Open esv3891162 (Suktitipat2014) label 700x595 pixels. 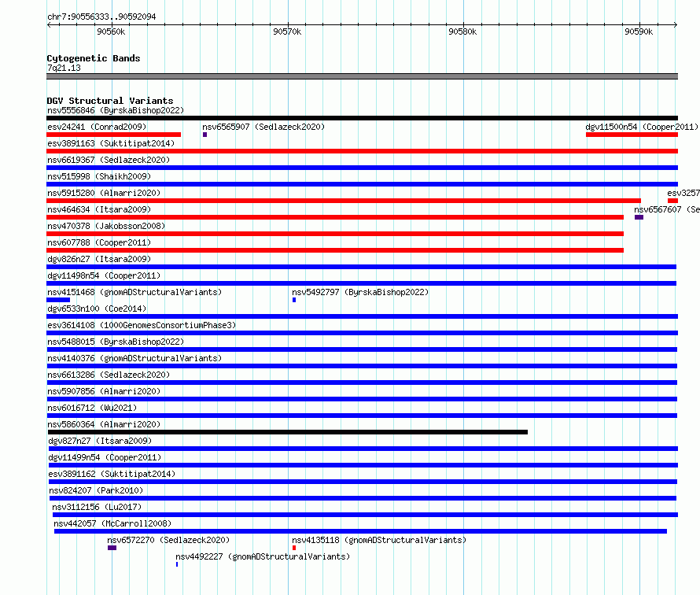(x=112, y=474)
